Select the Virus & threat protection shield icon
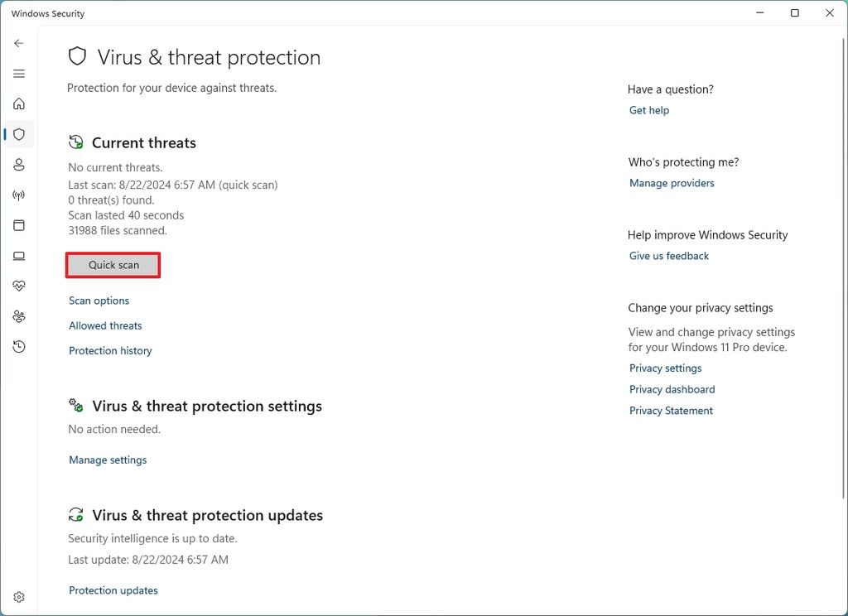Screen dimensions: 848x616 tap(18, 134)
